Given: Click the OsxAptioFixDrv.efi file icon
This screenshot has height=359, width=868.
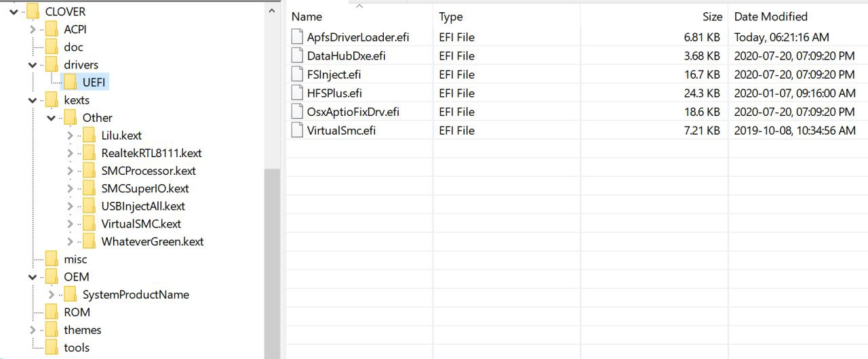Looking at the screenshot, I should tap(297, 112).
